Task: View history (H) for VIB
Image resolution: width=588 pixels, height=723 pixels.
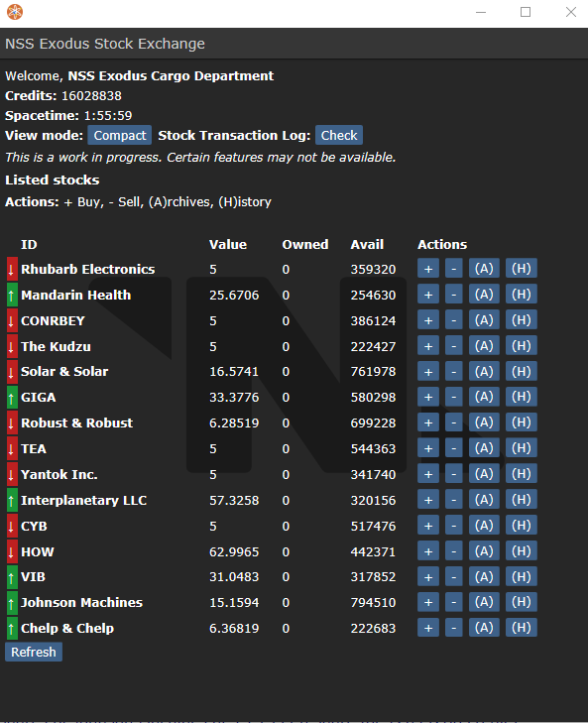Action: click(x=522, y=576)
